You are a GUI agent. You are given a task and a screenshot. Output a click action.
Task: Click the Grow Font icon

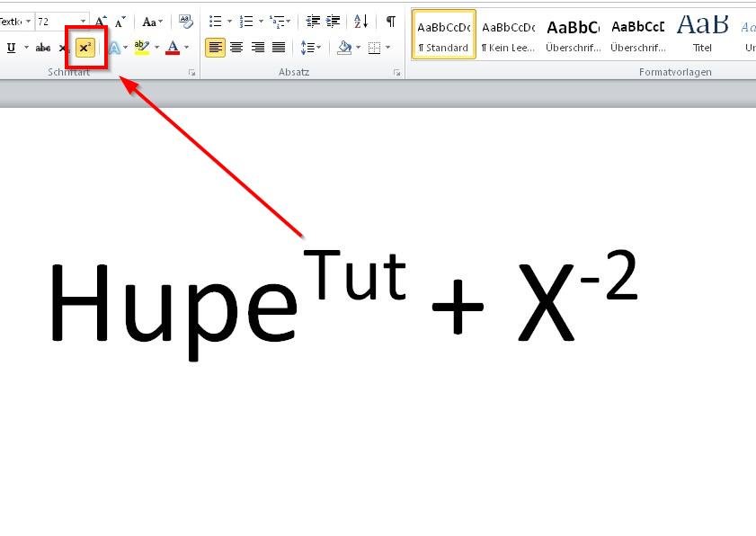(99, 21)
